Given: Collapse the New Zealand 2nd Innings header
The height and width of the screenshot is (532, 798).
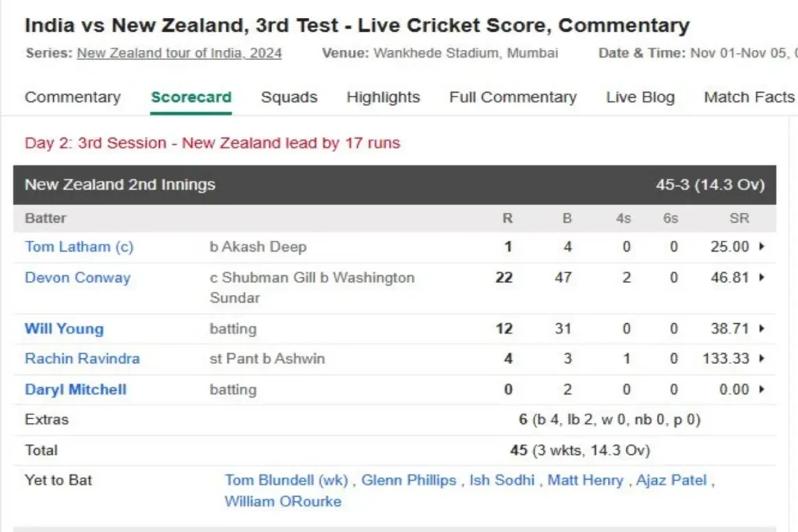Looking at the screenshot, I should [x=394, y=185].
